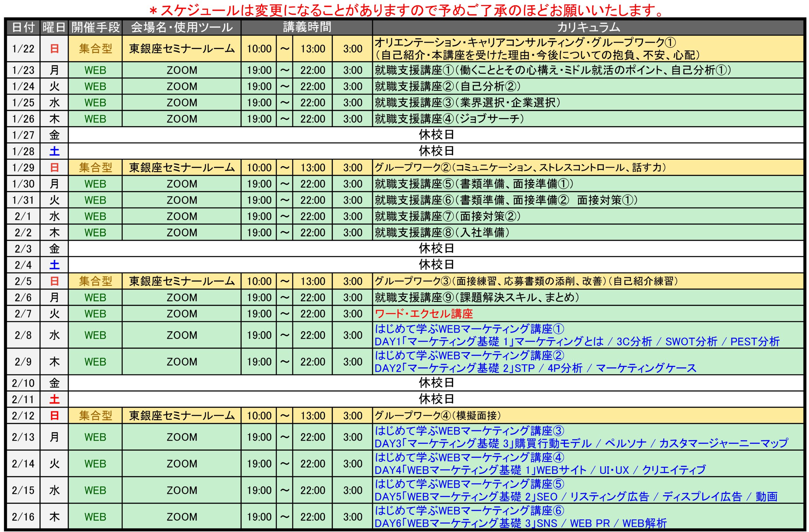
Task: Click はじめて学ぶWEBマーケティング講座② text
Action: coord(469,355)
